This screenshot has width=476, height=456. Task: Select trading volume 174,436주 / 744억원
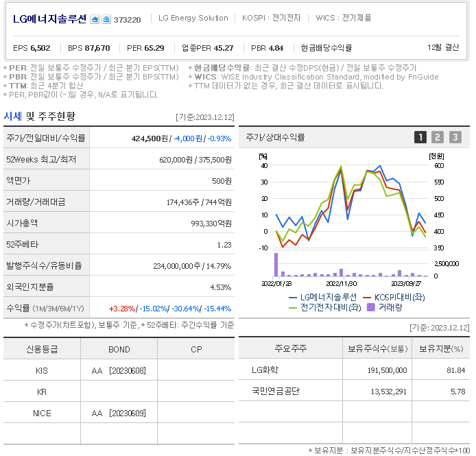(199, 202)
